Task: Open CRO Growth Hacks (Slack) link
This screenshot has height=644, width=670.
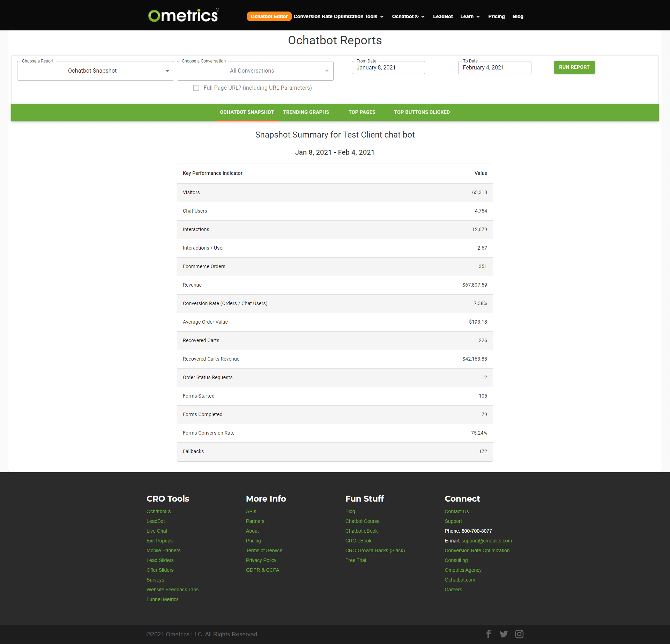Action: point(375,550)
